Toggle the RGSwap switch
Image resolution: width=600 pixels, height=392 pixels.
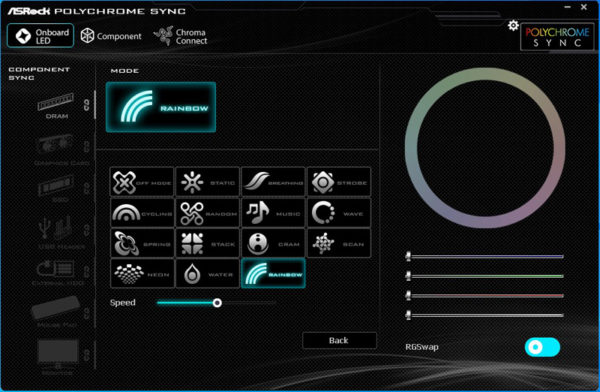click(542, 347)
